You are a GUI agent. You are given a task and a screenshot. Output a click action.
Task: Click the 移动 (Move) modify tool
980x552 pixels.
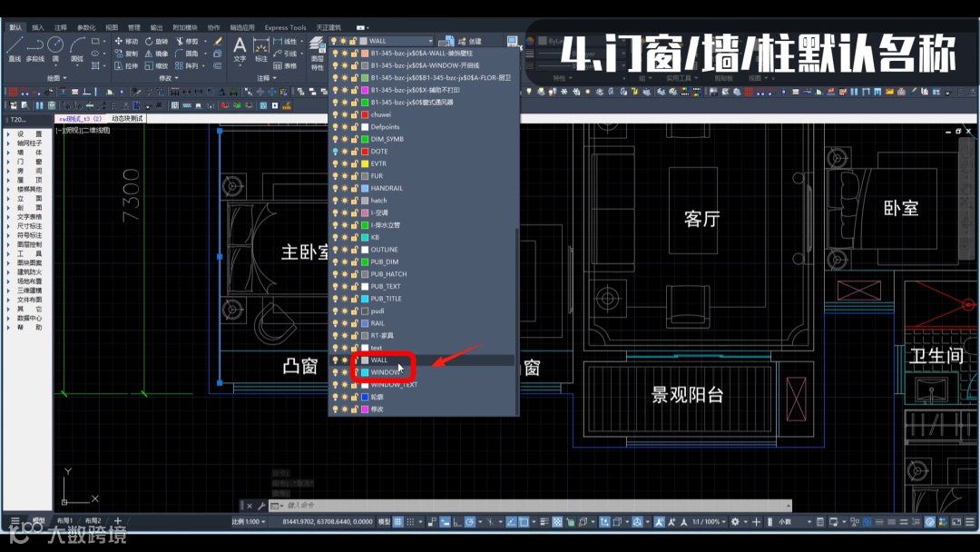coord(126,41)
